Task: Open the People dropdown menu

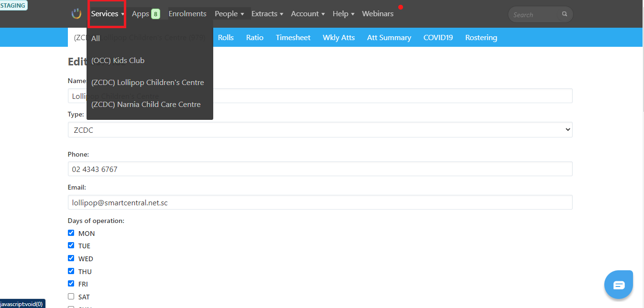Action: click(229, 14)
